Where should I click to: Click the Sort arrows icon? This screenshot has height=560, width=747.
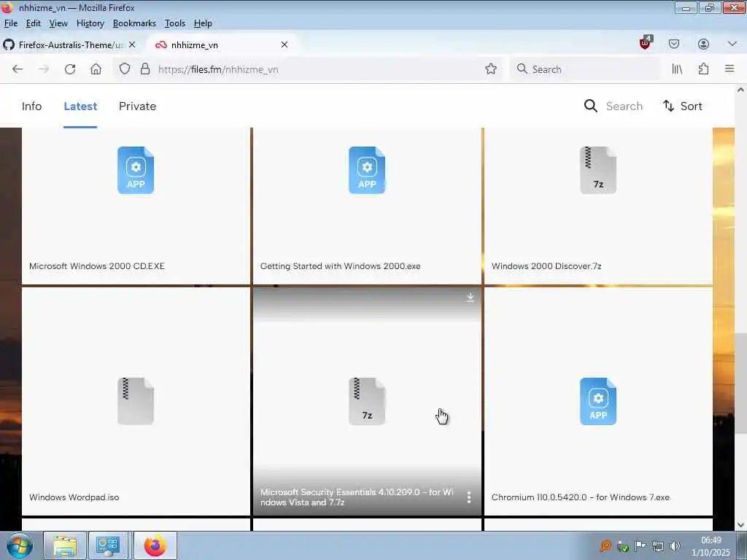tap(668, 106)
